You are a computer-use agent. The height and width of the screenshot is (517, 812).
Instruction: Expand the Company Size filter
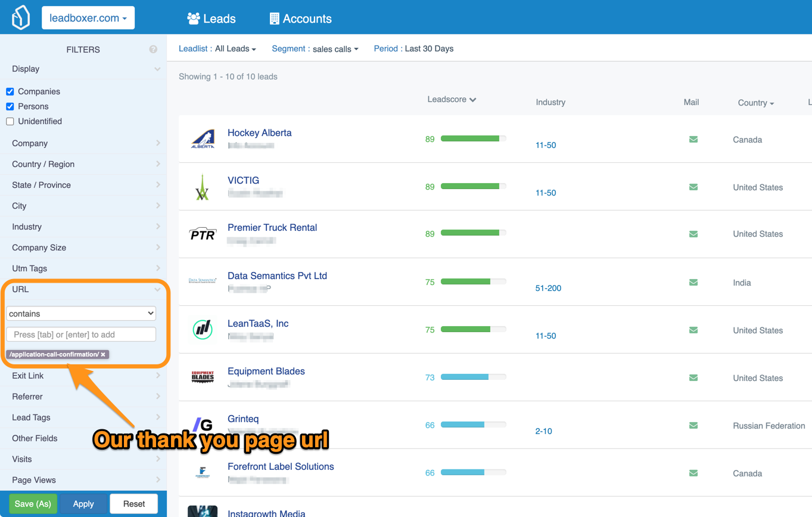(83, 247)
